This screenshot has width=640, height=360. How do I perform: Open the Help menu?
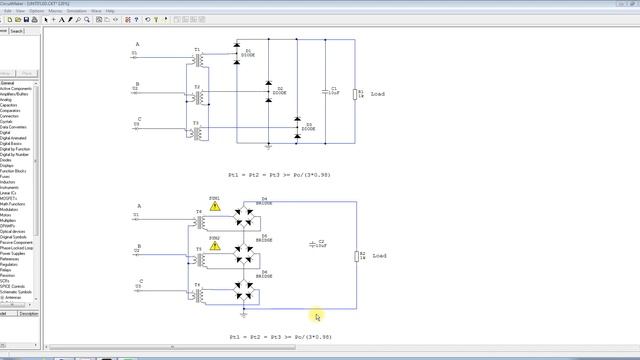click(x=110, y=11)
